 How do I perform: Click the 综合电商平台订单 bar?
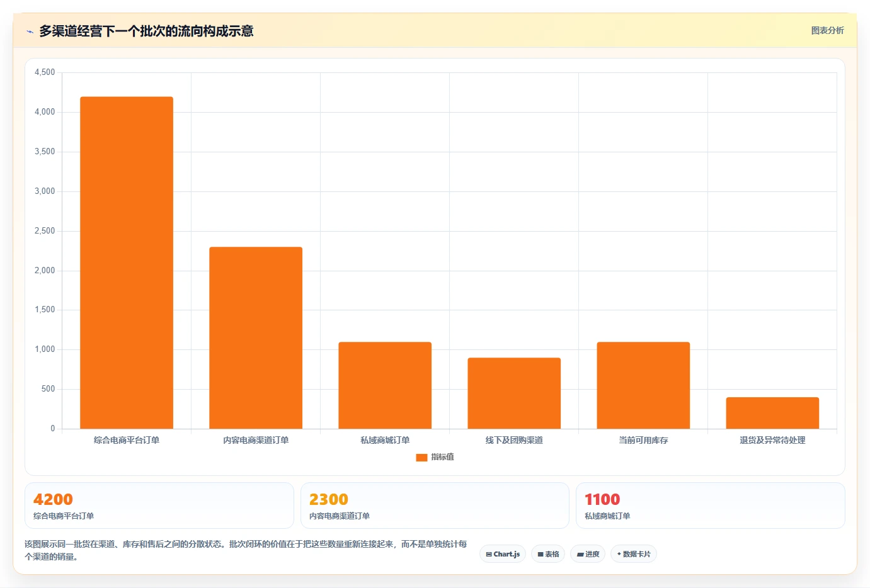pos(127,263)
